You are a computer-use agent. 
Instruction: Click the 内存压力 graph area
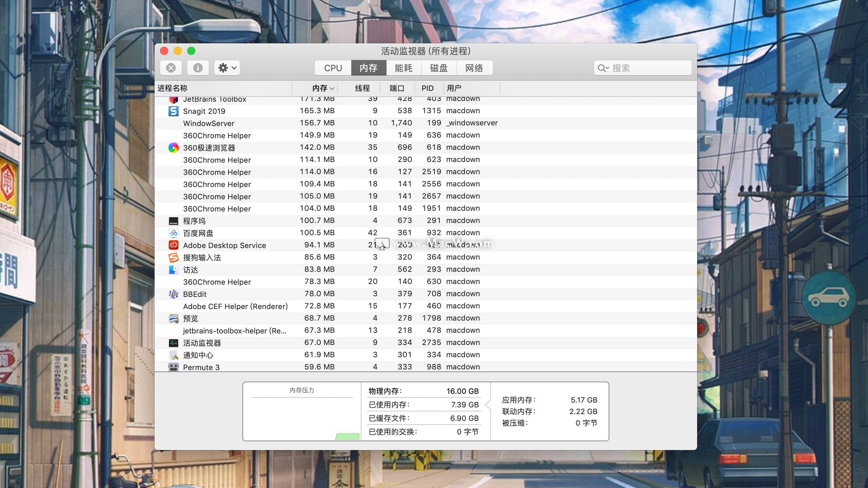302,419
